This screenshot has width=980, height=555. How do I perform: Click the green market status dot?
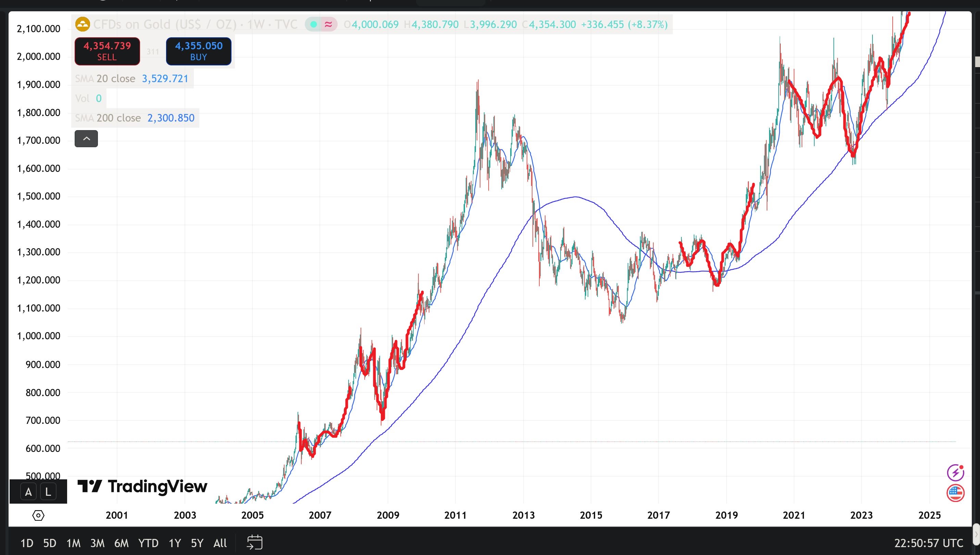pos(313,24)
